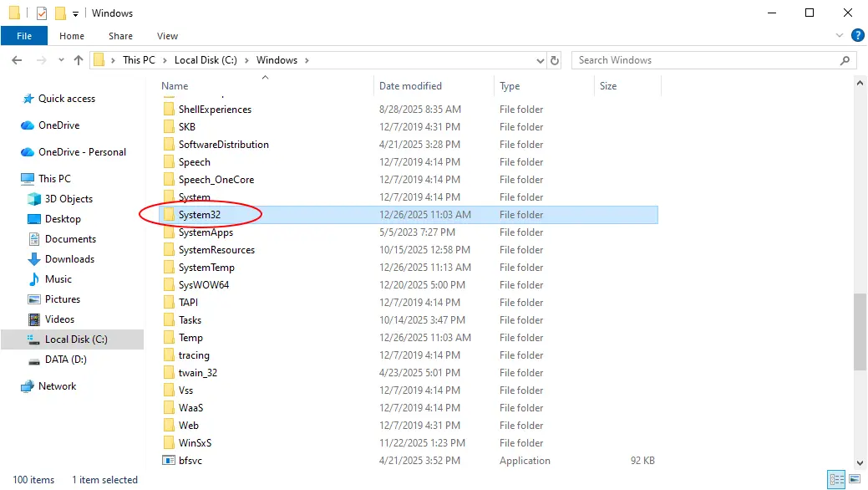The width and height of the screenshot is (868, 490).
Task: Switch to the View ribbon tab
Action: point(167,36)
